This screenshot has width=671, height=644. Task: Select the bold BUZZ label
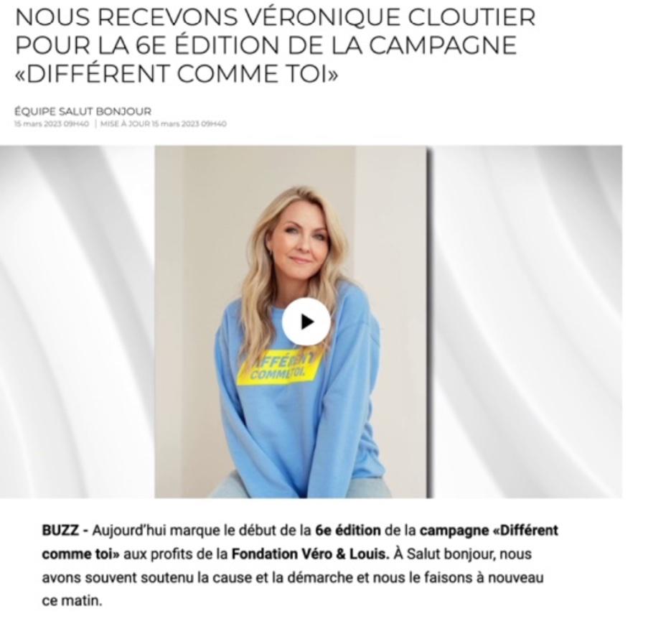(x=60, y=531)
